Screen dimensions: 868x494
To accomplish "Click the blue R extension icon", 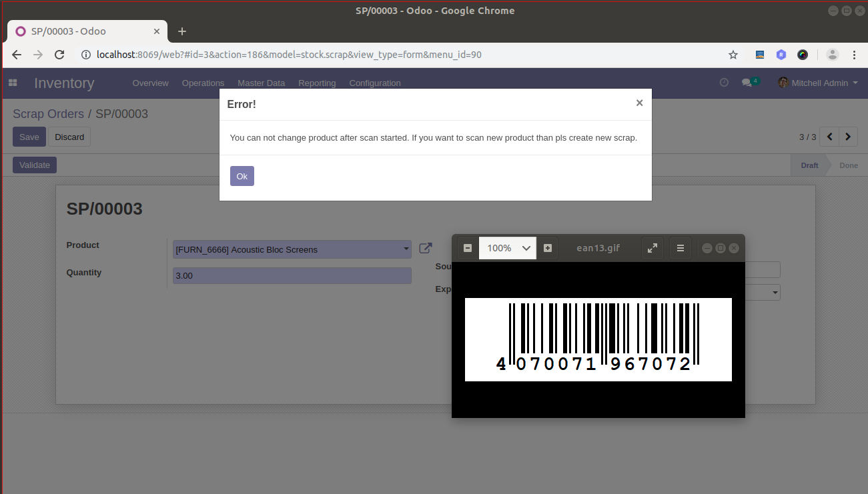I will point(781,55).
